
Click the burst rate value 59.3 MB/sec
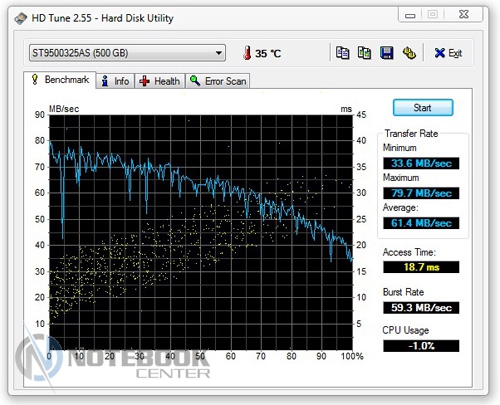[421, 307]
